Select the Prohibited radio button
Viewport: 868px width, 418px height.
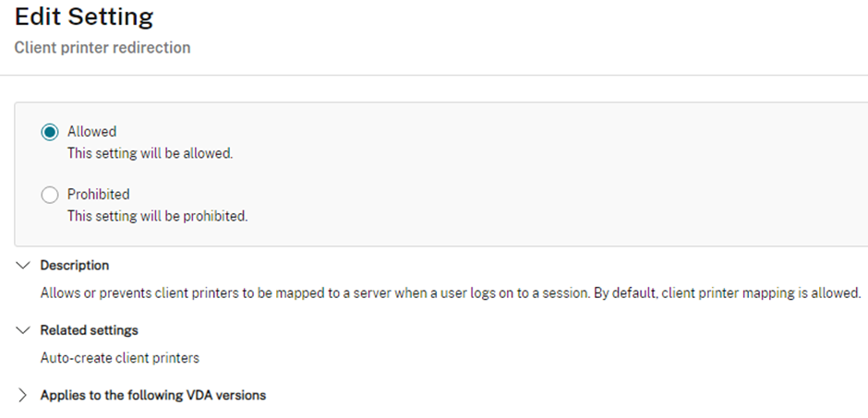coord(50,195)
